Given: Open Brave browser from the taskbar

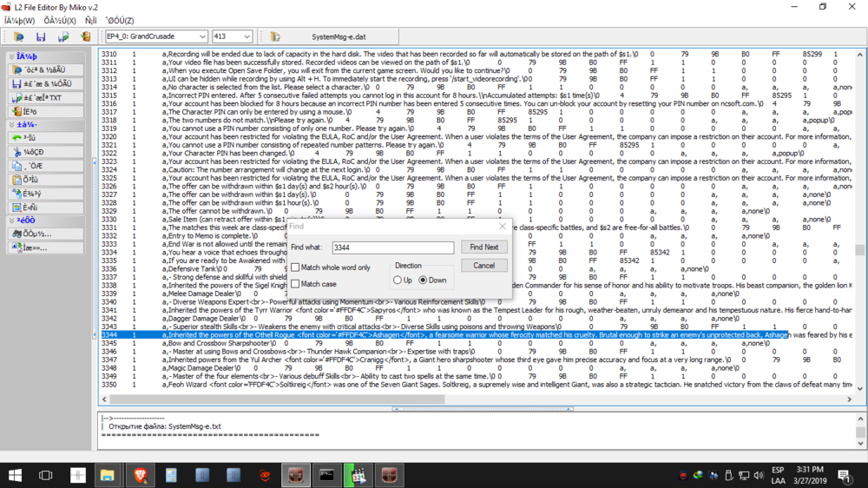Looking at the screenshot, I should 139,475.
